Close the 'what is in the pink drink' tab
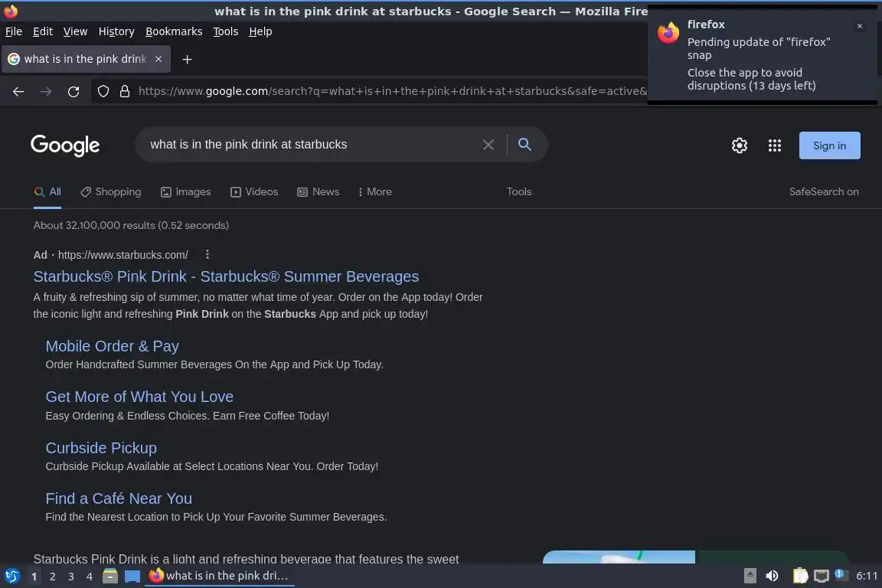The image size is (882, 588). 158,58
